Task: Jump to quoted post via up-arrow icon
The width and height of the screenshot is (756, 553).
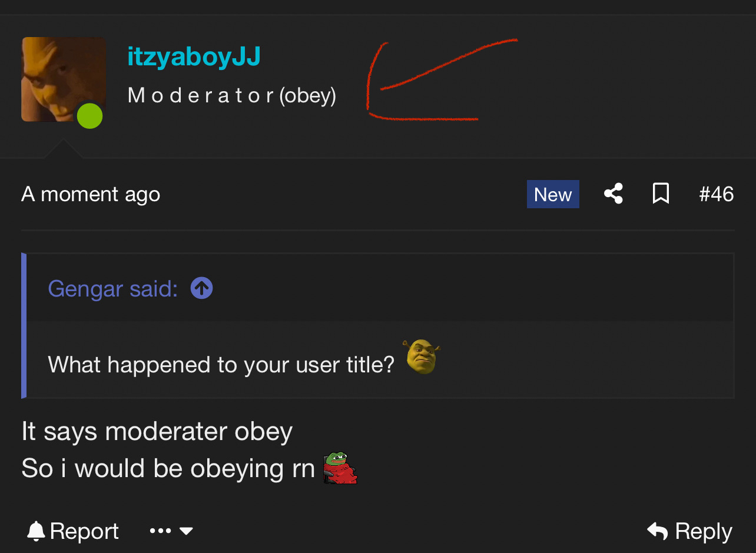Action: pos(201,288)
